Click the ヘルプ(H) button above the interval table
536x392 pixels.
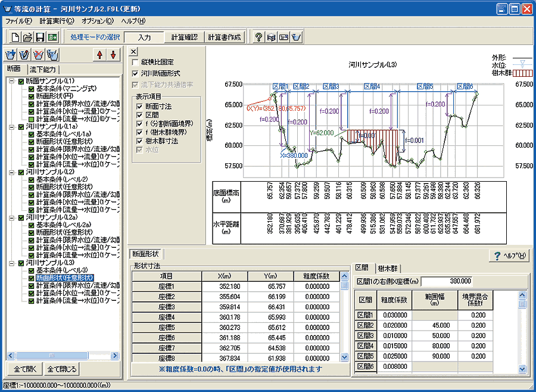pos(510,256)
